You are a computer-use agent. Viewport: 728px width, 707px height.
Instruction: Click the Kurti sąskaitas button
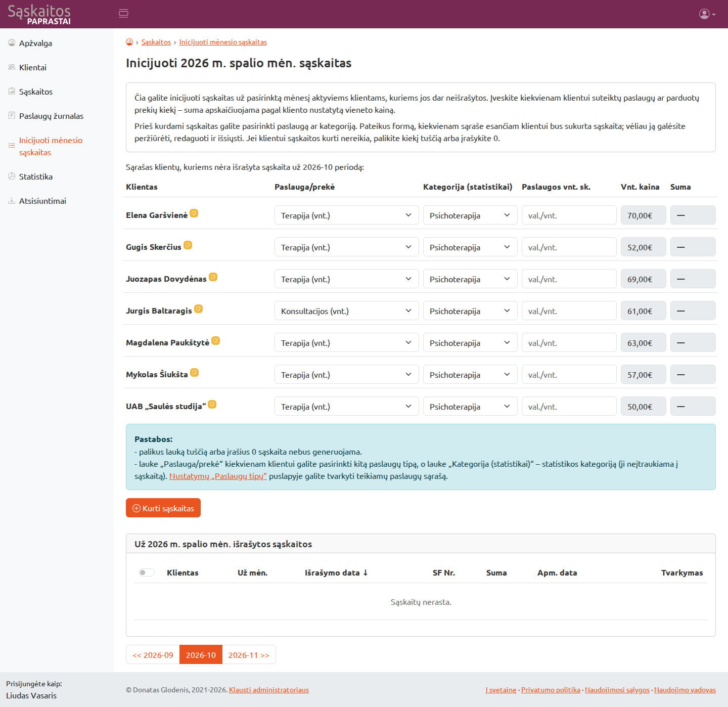163,508
